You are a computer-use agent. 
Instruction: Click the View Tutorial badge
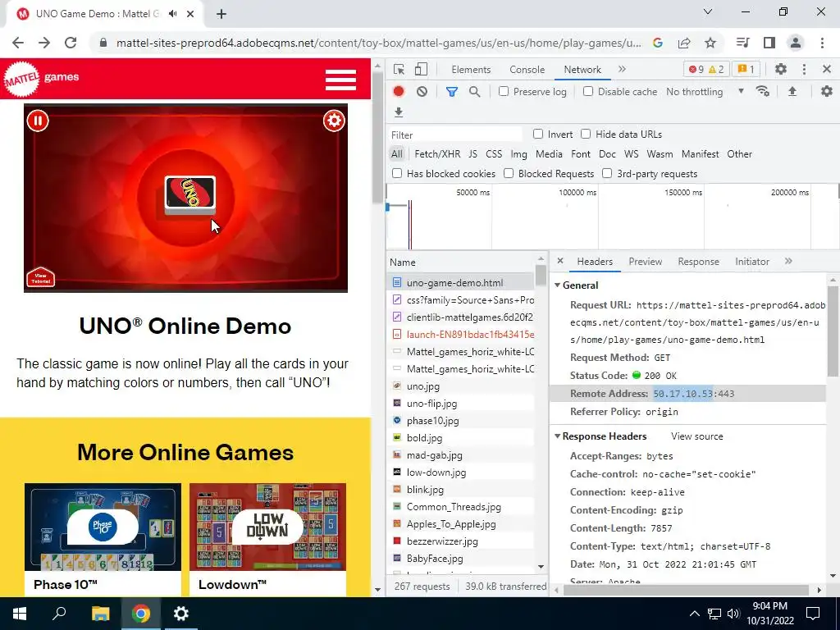click(x=41, y=277)
